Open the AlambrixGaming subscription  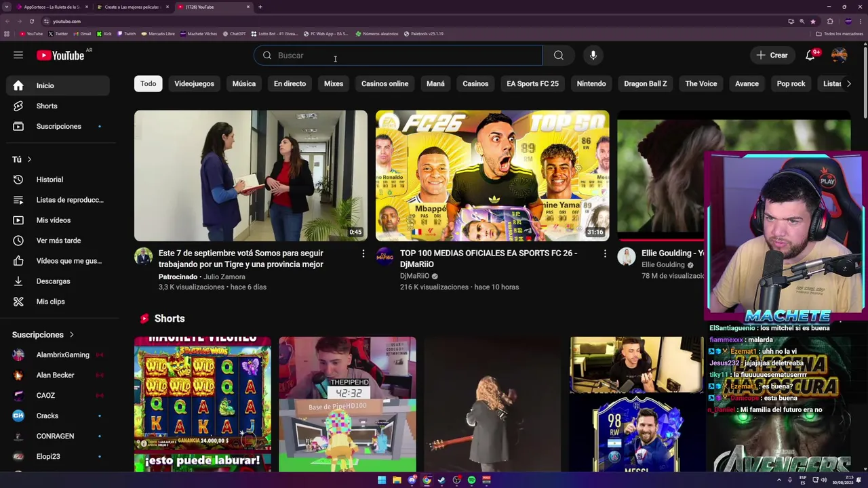click(58, 355)
